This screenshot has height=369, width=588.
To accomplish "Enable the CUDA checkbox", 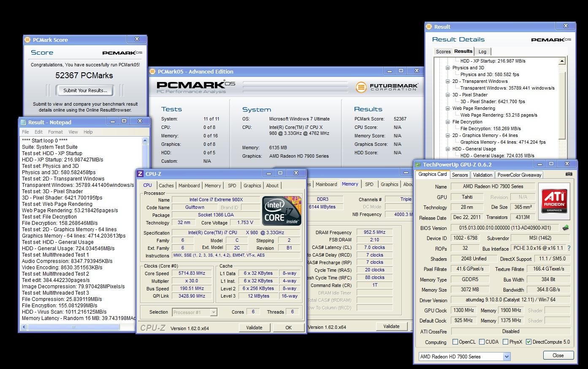I will click(482, 342).
